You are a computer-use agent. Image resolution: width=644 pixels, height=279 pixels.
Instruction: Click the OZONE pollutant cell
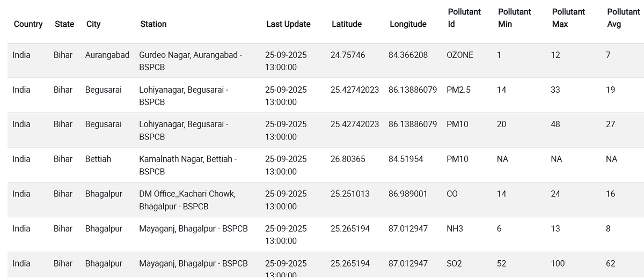[460, 55]
